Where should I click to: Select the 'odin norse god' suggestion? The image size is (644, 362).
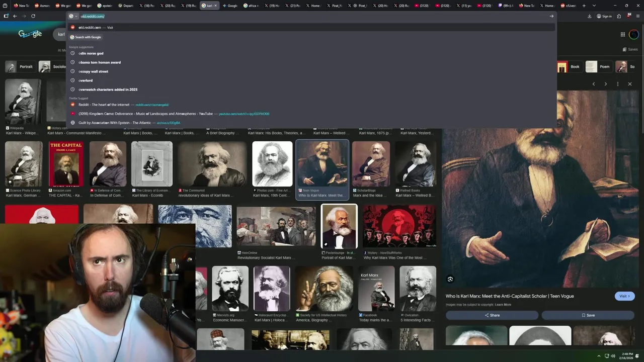click(x=311, y=53)
